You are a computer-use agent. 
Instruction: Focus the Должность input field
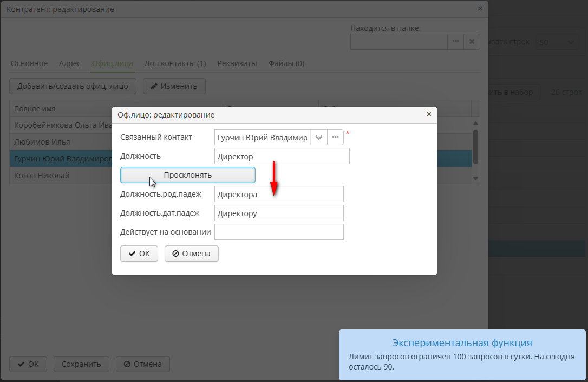[x=282, y=157]
